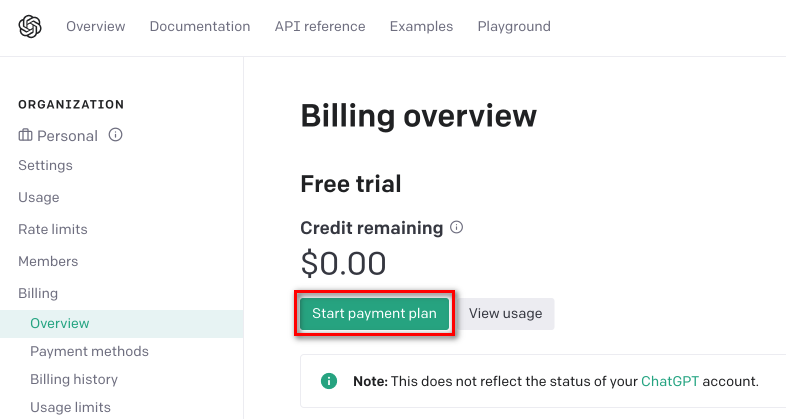Go to the Members page

tap(48, 262)
